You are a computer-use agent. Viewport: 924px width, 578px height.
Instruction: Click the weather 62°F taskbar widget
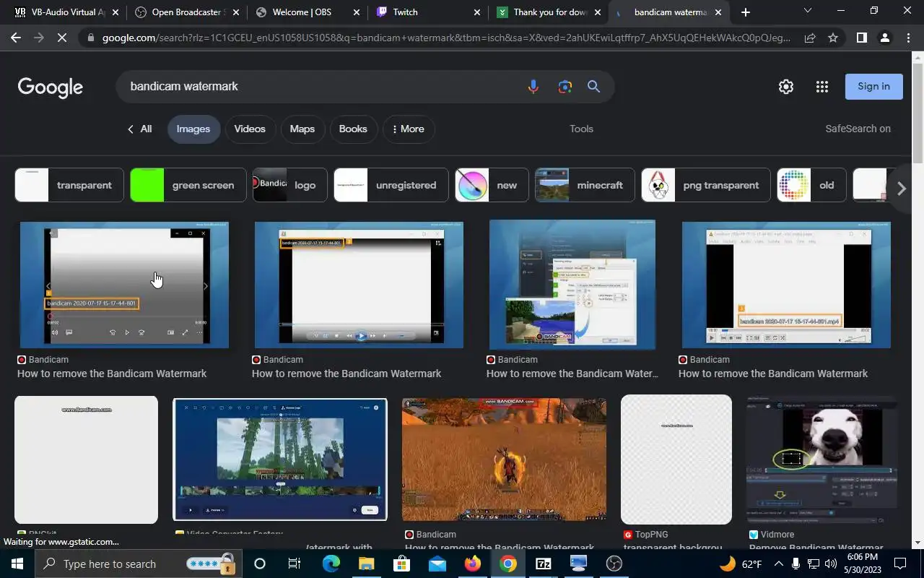tap(741, 564)
